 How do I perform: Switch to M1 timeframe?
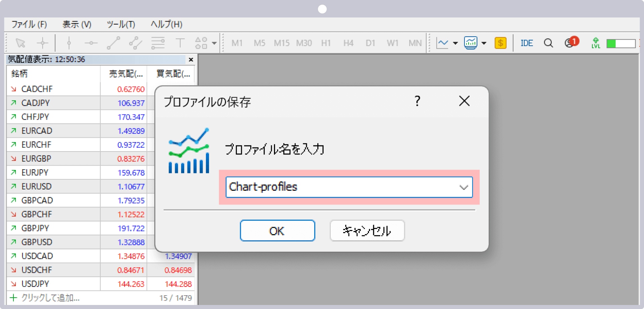point(237,43)
